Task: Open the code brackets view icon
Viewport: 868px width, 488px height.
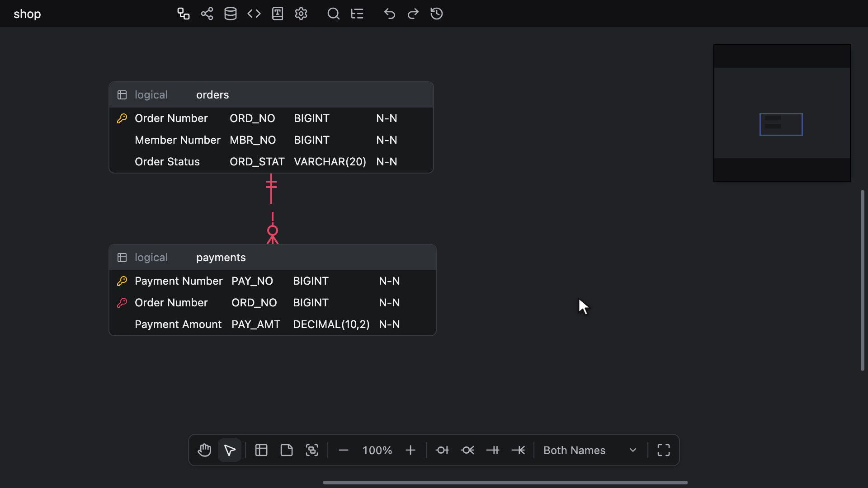Action: (254, 14)
